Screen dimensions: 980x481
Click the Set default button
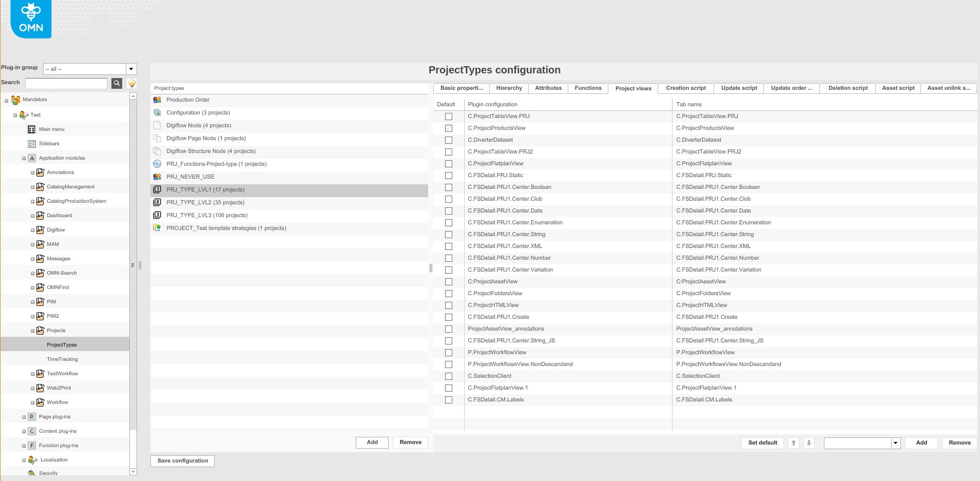coord(762,442)
